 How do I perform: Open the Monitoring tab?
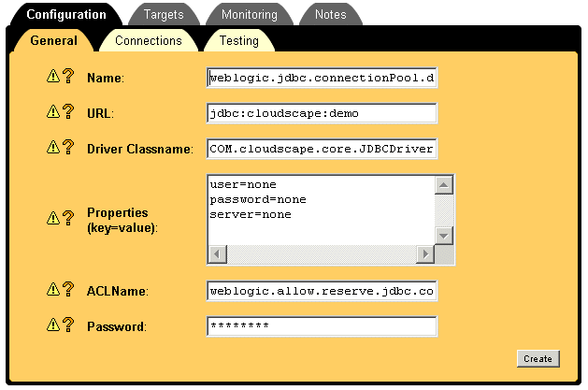(250, 15)
